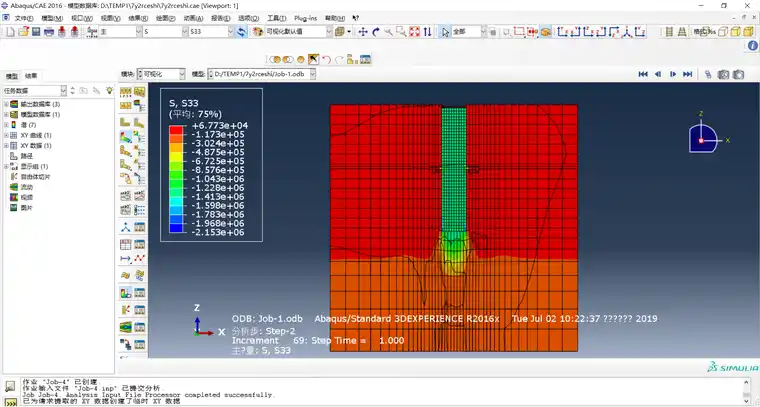Open the 模块 module dropdown
The image size is (760, 407).
click(161, 74)
